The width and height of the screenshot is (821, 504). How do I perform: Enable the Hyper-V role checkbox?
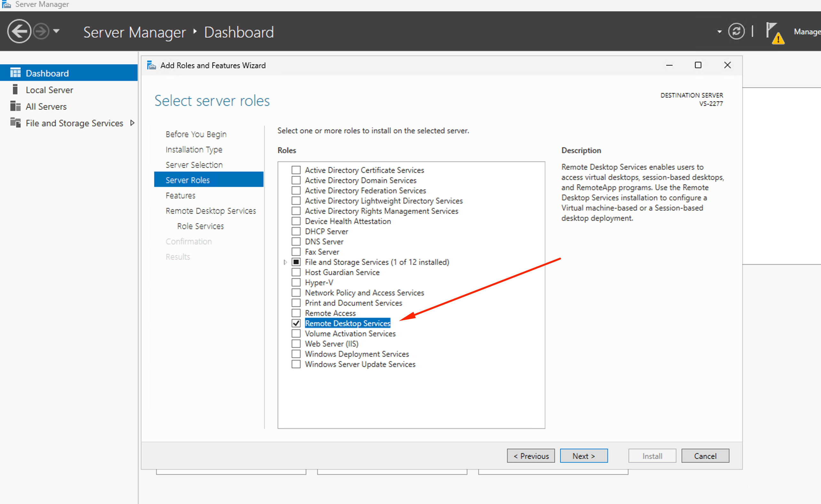point(296,282)
